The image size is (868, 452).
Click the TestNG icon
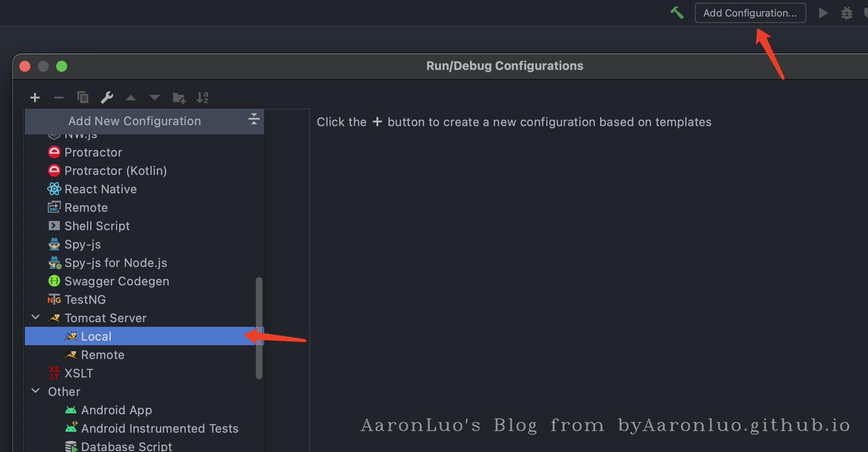[54, 300]
